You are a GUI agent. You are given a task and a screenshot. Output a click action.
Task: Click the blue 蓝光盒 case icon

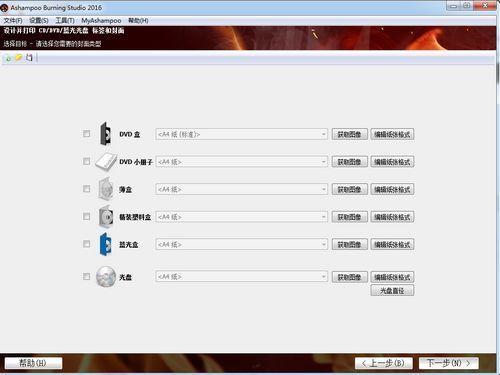pos(106,244)
